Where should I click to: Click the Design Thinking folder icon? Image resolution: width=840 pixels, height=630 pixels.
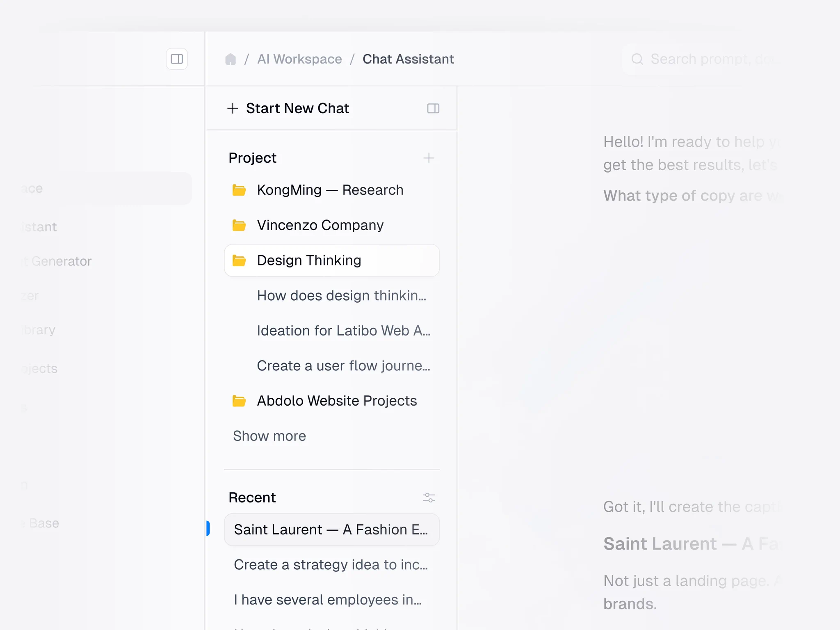pos(239,260)
